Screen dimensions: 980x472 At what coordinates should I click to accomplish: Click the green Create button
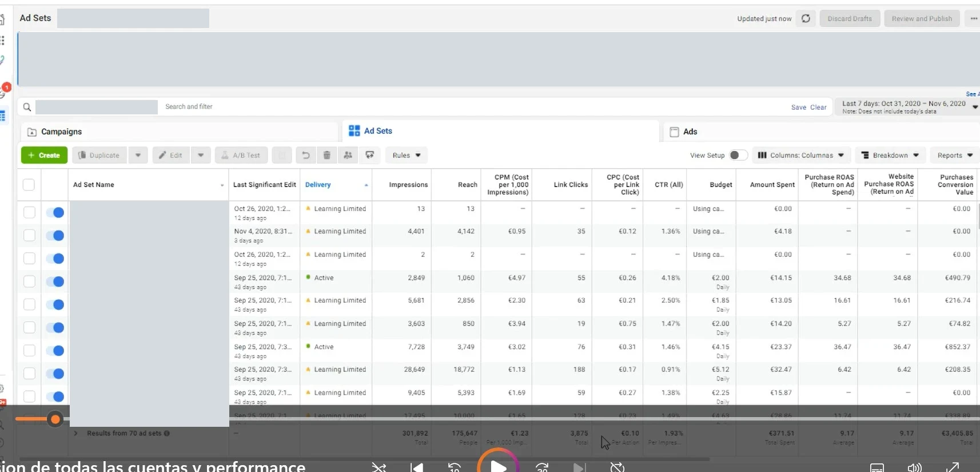tap(44, 155)
